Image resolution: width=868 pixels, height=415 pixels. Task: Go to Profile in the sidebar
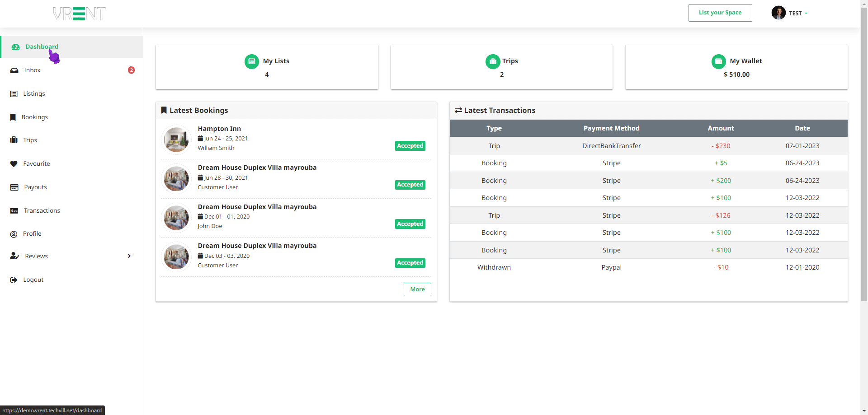[x=32, y=234]
